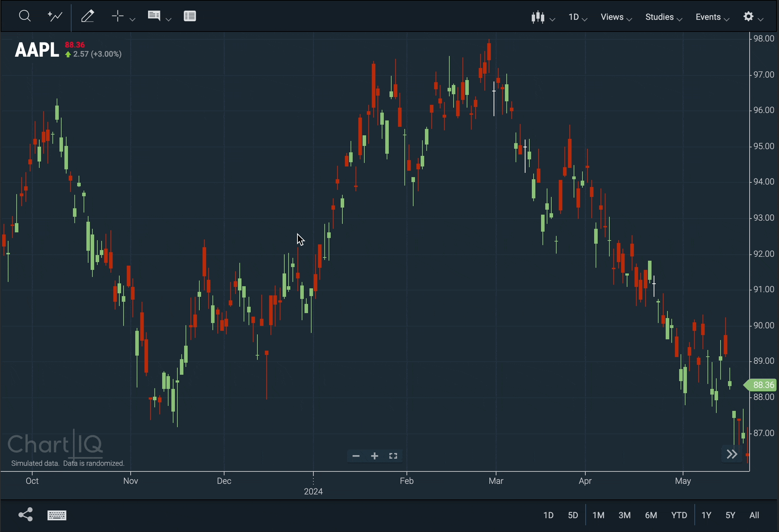Click the Dec label on time axis
This screenshot has height=532, width=779.
pos(224,481)
